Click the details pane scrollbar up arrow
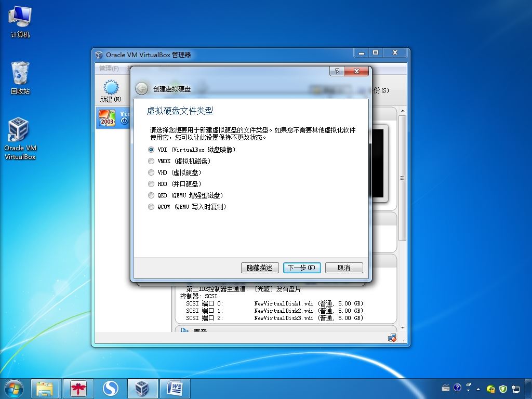This screenshot has height=399, width=532. click(403, 111)
